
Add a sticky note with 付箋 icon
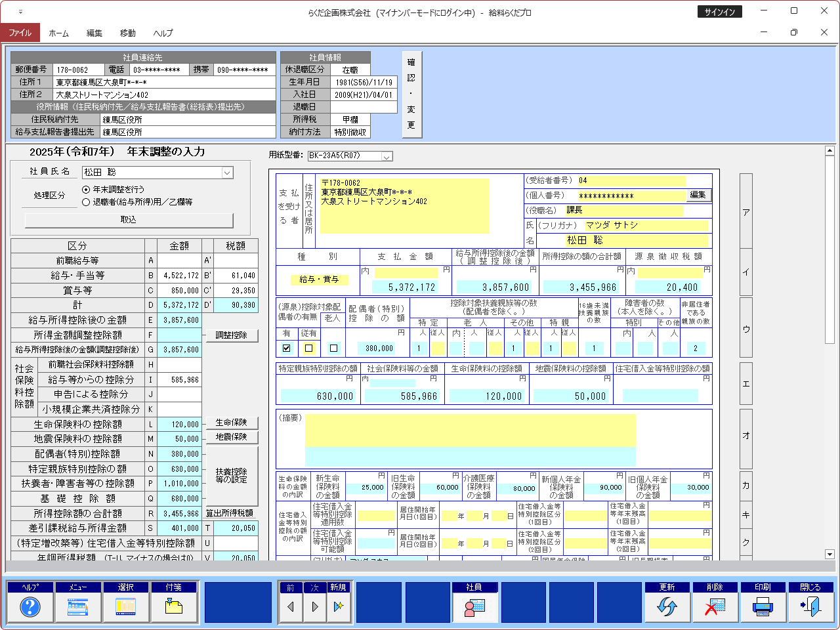174,607
